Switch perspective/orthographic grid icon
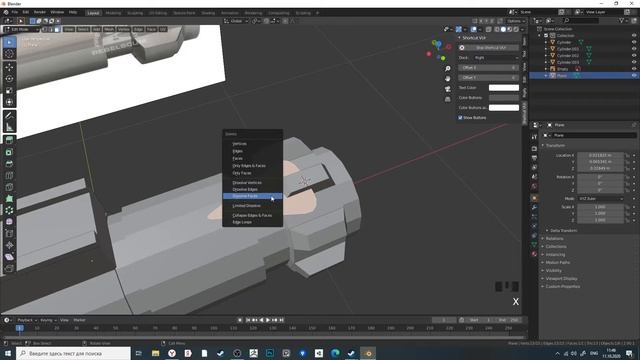The width and height of the screenshot is (640, 360). 448,99
